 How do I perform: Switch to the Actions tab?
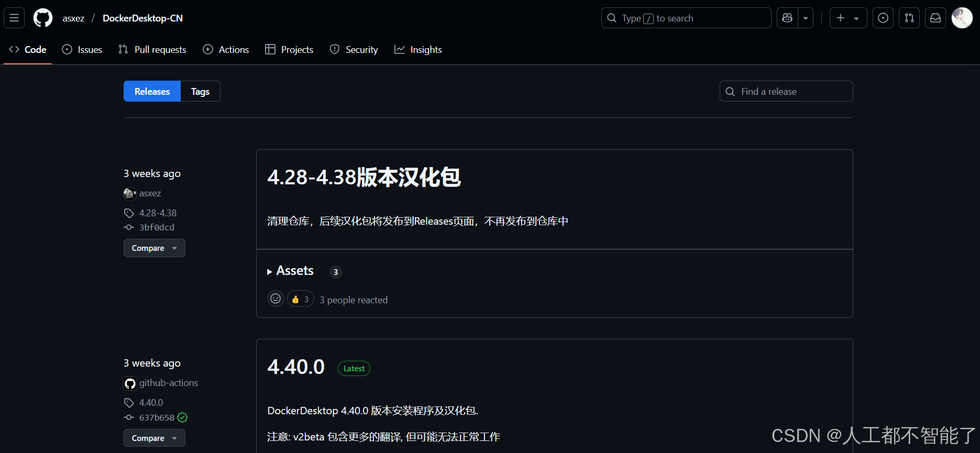click(226, 49)
